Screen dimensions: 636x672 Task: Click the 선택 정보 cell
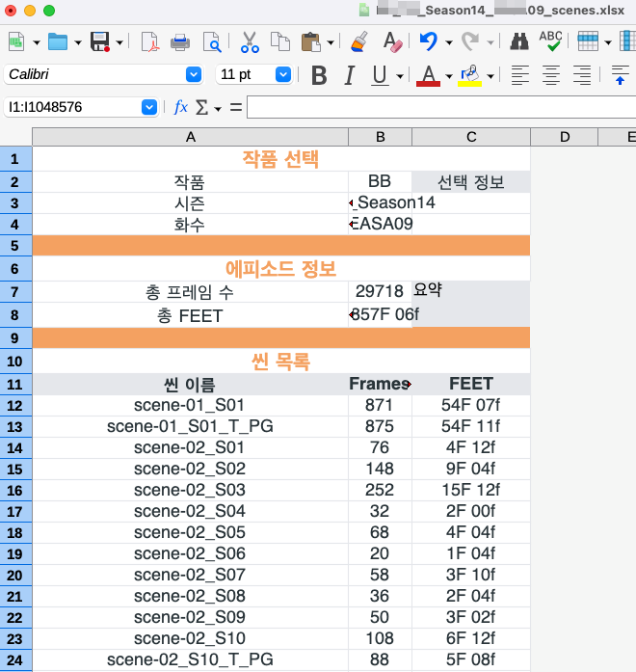point(471,182)
